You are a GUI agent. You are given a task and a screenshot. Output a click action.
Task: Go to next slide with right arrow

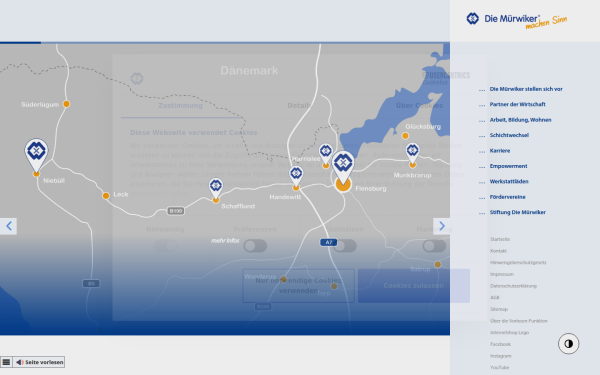pos(442,226)
